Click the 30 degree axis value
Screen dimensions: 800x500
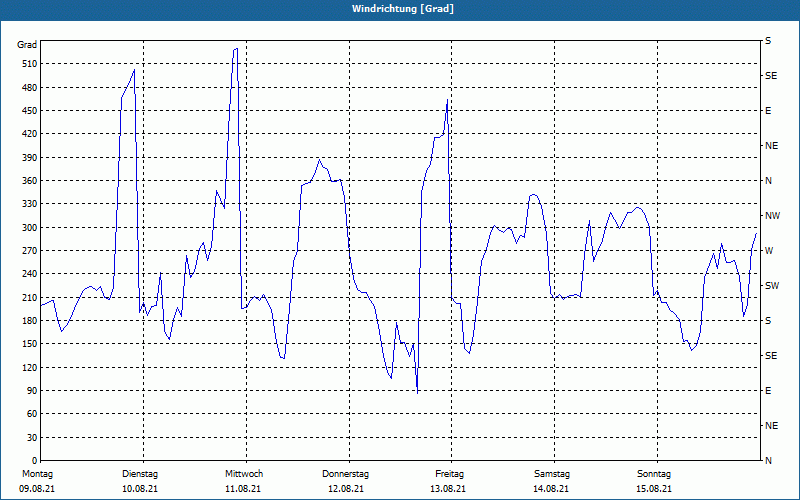pyautogui.click(x=32, y=438)
